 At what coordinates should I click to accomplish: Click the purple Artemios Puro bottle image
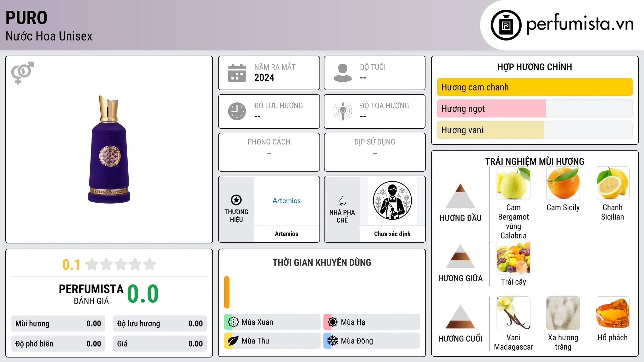[109, 149]
